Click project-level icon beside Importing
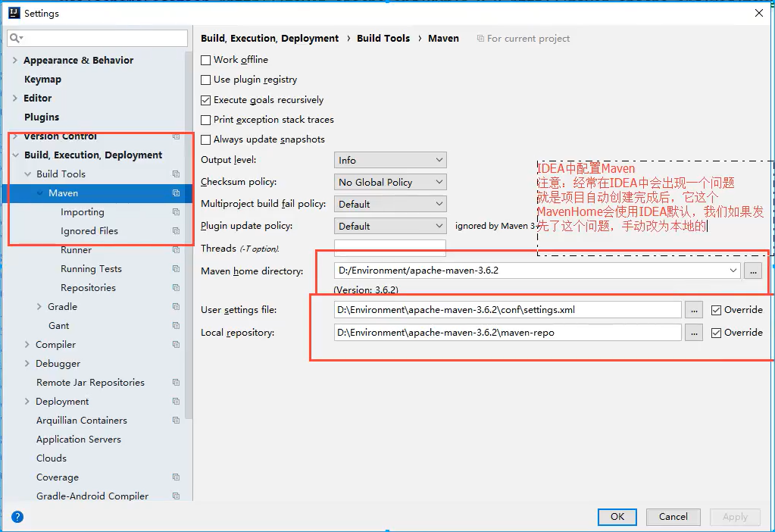The height and width of the screenshot is (532, 775). pos(176,211)
